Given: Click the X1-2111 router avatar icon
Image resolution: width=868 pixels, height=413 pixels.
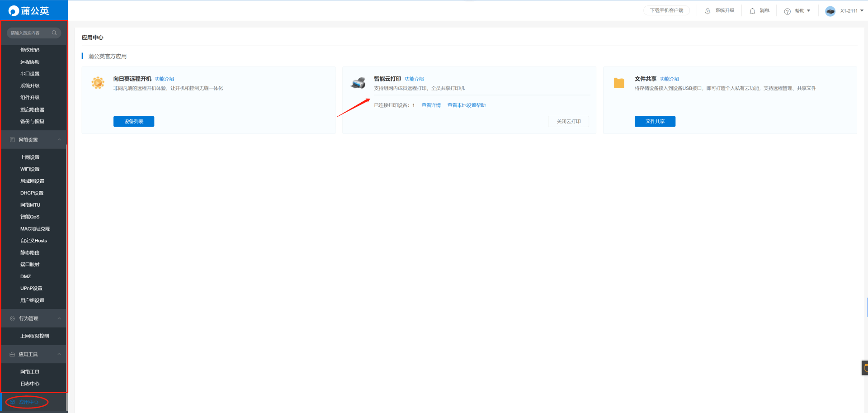Looking at the screenshot, I should coord(830,11).
